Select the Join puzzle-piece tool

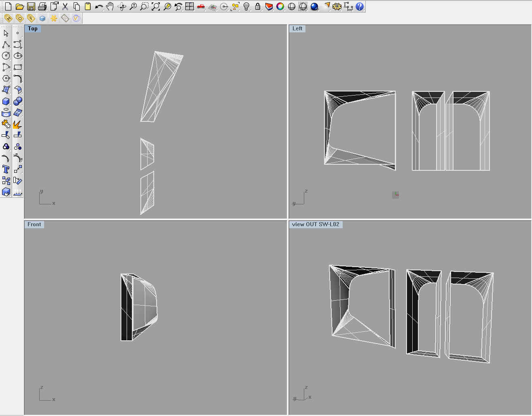click(6, 124)
